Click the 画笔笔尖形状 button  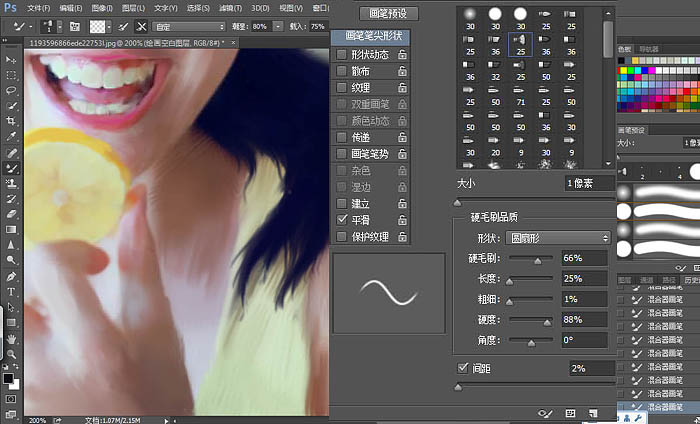[x=373, y=36]
